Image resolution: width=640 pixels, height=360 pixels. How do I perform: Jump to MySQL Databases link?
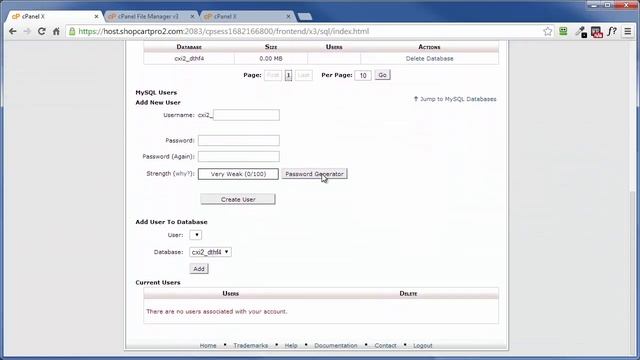455,99
